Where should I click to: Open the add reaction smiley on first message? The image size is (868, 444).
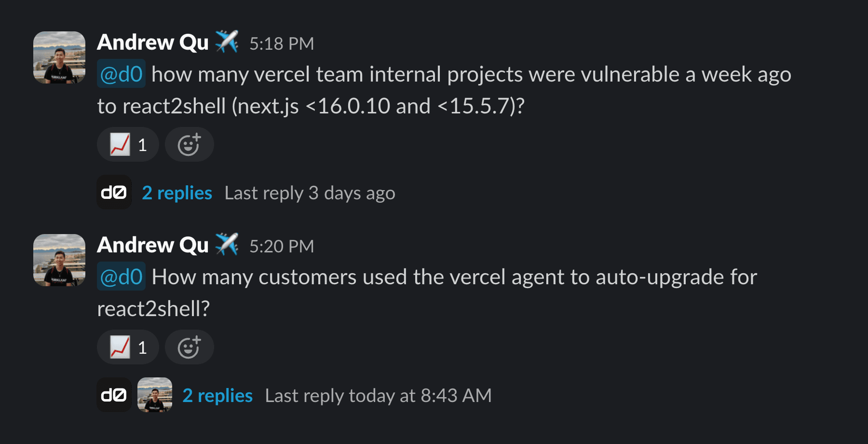(189, 144)
